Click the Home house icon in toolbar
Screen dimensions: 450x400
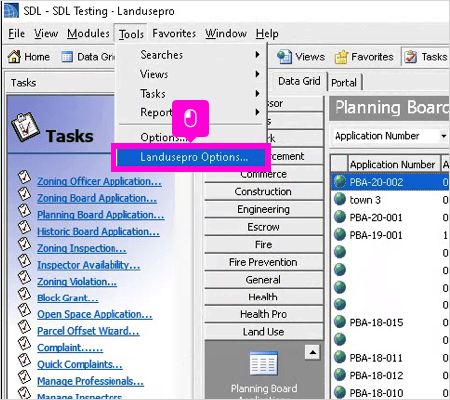[x=14, y=57]
